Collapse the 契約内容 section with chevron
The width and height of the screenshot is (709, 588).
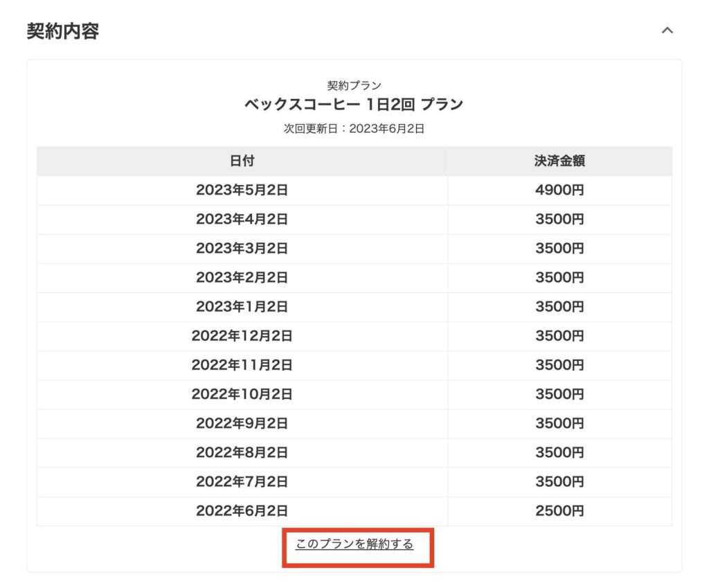tap(667, 30)
